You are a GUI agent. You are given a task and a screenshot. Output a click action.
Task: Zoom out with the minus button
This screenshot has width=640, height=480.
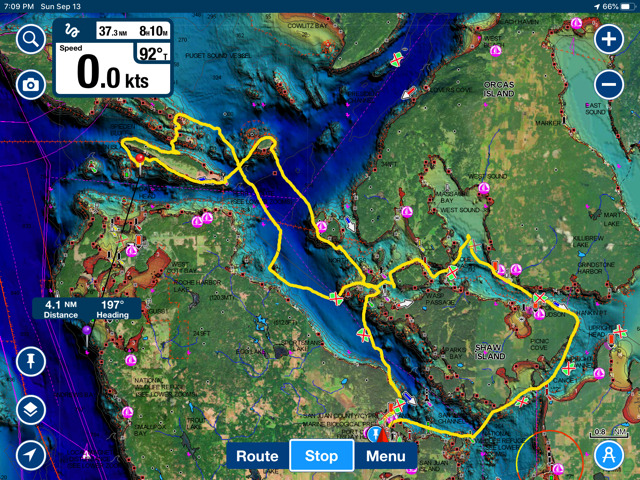coord(609,84)
